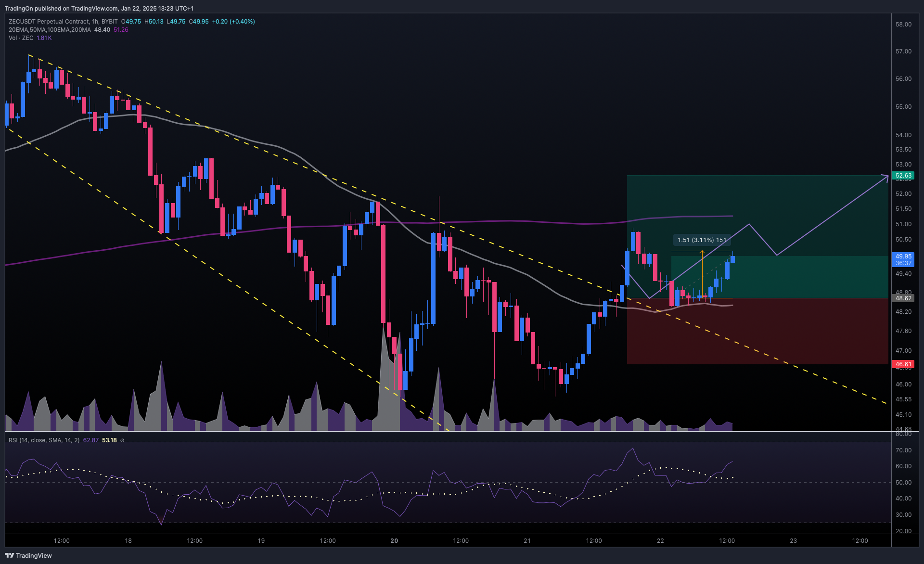Click the 45.55 price axis label

tap(903, 399)
